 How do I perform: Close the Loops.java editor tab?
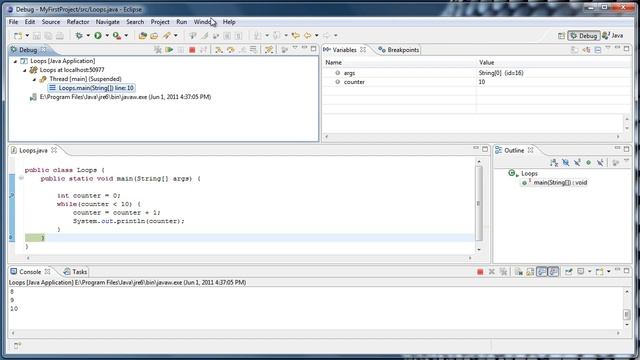point(54,151)
